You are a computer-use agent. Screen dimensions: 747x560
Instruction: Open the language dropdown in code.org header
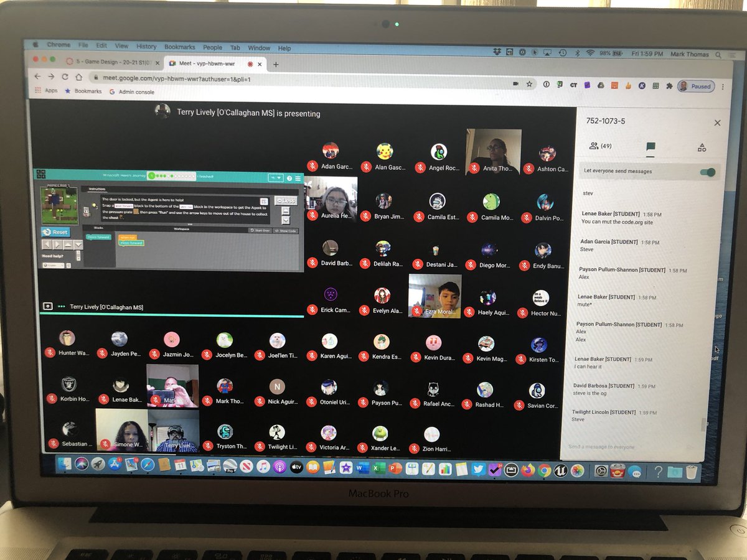276,178
